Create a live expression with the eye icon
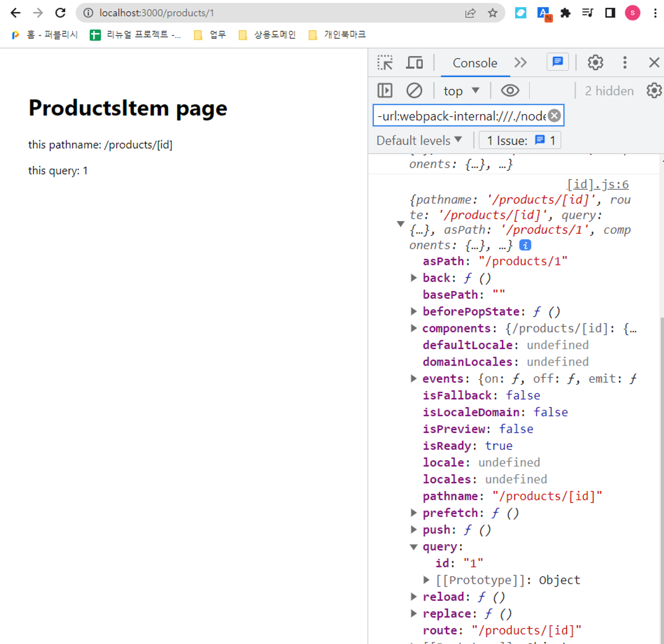The image size is (664, 644). tap(510, 90)
